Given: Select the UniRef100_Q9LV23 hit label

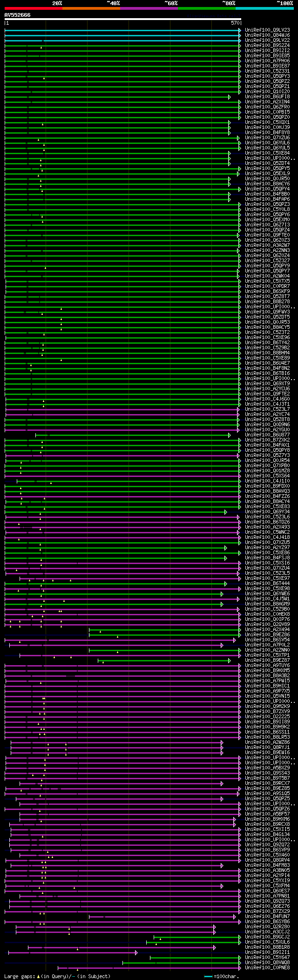Looking at the screenshot, I should (267, 30).
